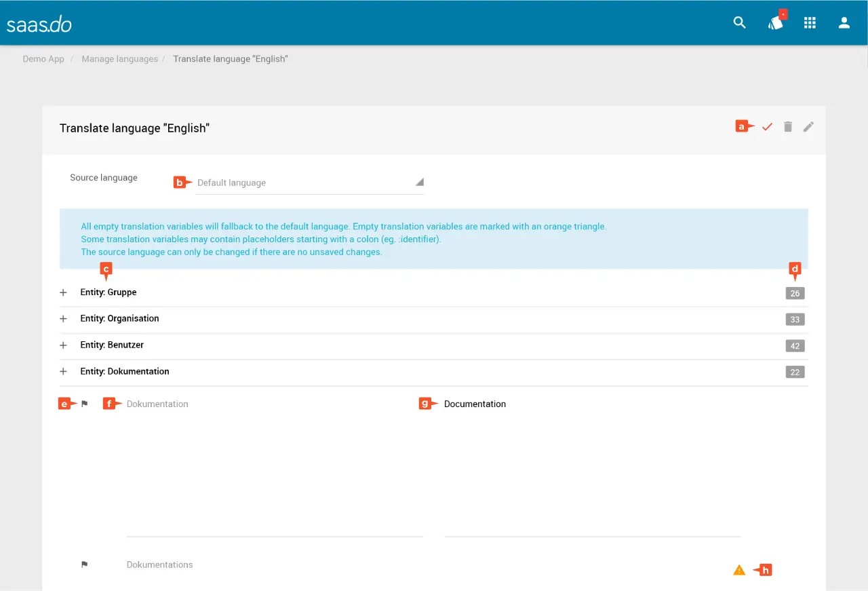Expand the Entity: Benutzer section

64,345
